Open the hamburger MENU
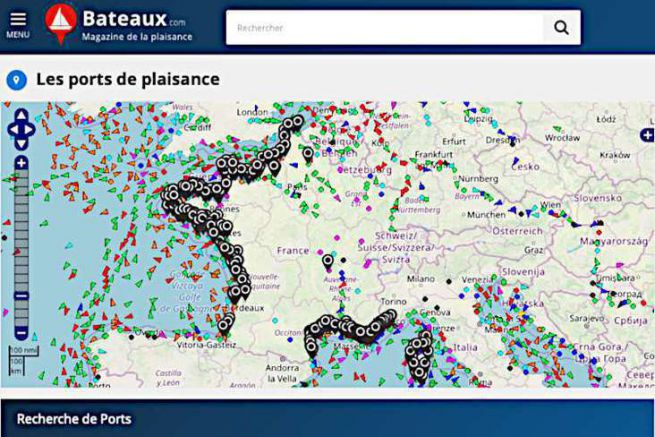Image resolution: width=655 pixels, height=437 pixels. [x=18, y=24]
